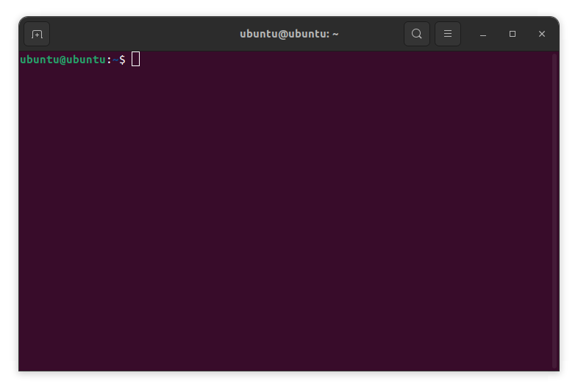Click the terminal vertical scrollbar
Screen dimensions: 578x392
point(554,211)
